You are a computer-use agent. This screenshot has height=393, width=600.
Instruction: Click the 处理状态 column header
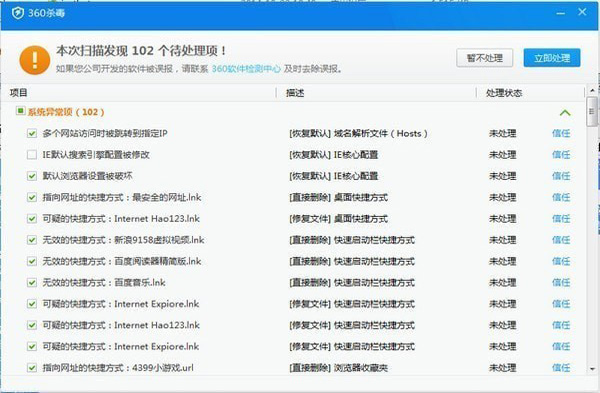504,93
